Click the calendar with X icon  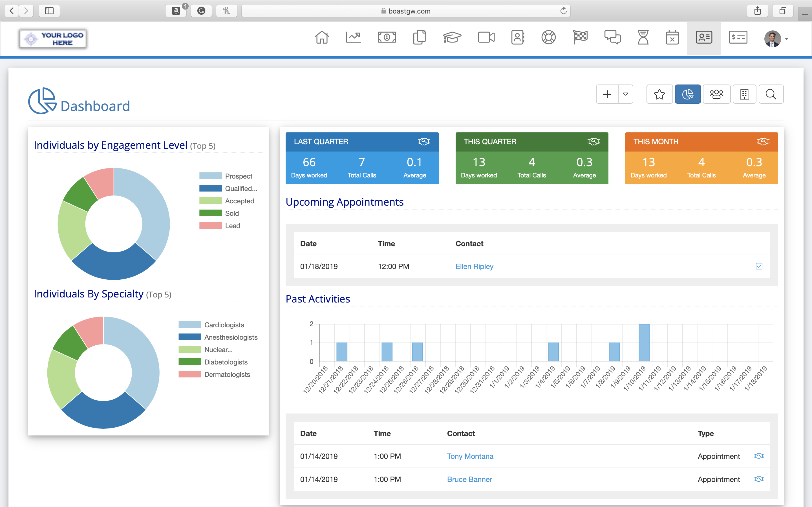point(672,37)
